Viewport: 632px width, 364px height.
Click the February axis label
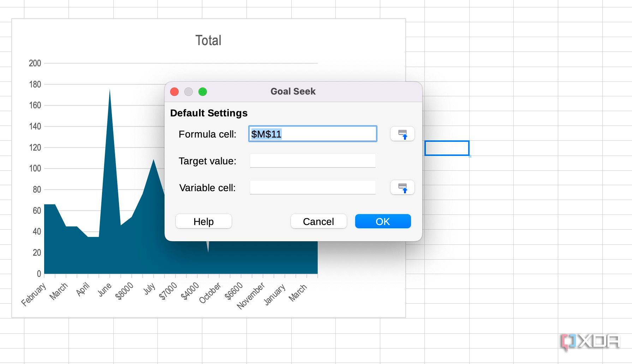point(34,294)
